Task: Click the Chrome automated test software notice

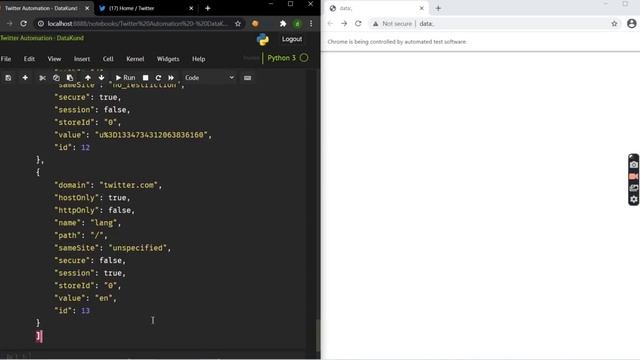Action: tap(397, 42)
